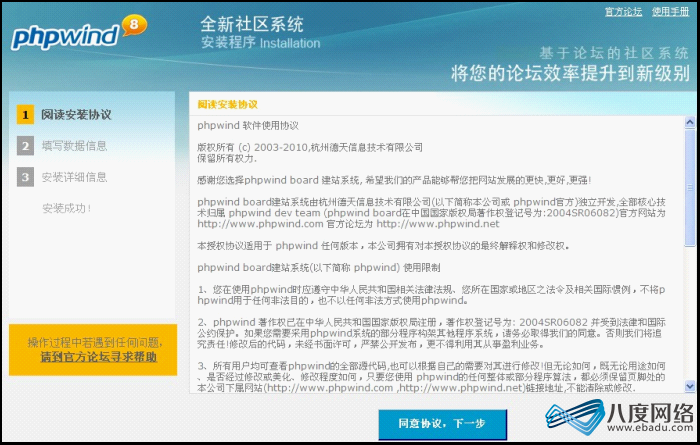Open the 官方论坛 link at top
This screenshot has height=445, width=700.
pos(623,12)
